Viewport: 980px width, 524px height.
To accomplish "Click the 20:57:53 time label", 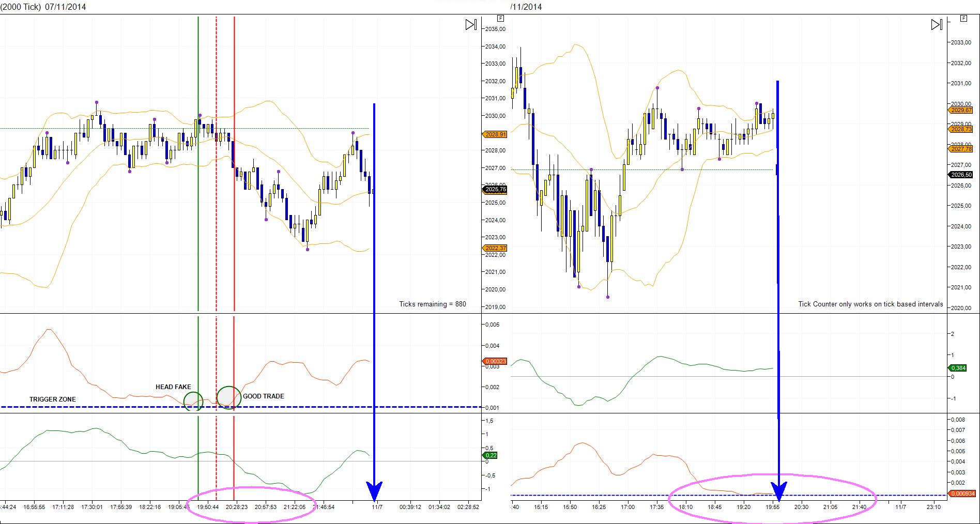I will point(266,507).
